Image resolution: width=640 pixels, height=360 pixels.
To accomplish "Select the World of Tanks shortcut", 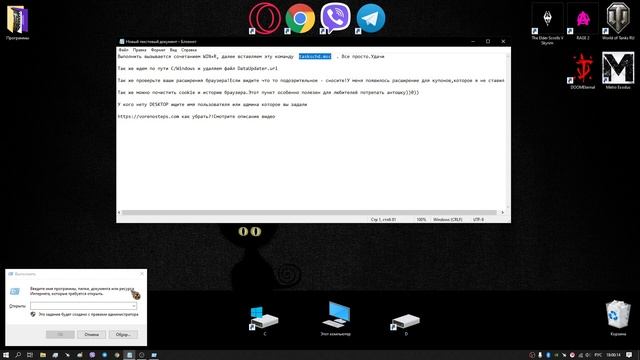I will (x=618, y=21).
